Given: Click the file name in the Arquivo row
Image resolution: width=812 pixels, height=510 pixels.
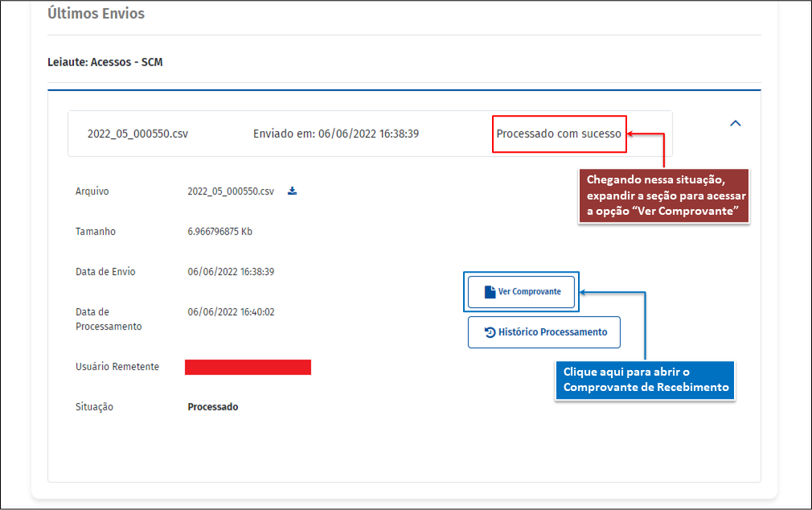Looking at the screenshot, I should point(231,191).
